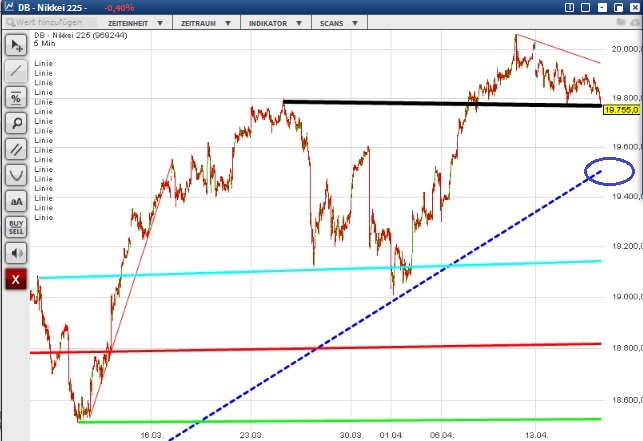Viewport: 643px width, 441px height.
Task: Click the magnifier icon in the search field
Action: click(10, 22)
